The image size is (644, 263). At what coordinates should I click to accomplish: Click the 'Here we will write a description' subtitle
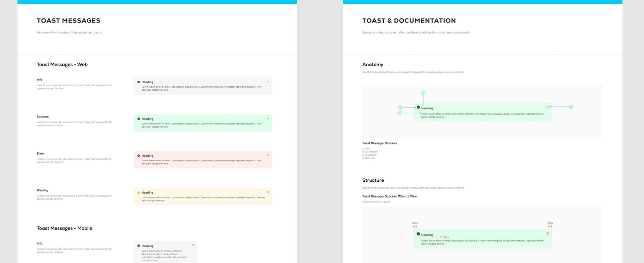[69, 32]
